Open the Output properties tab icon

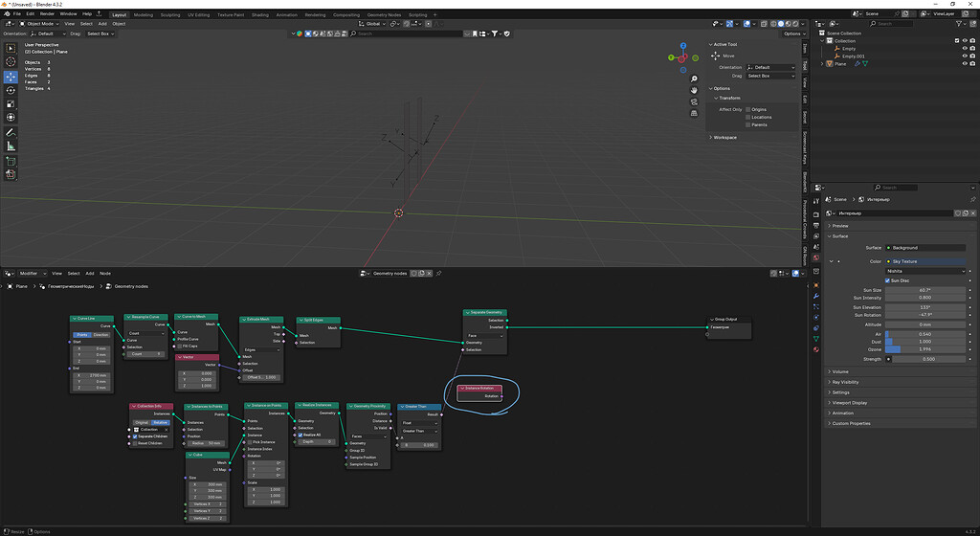[x=816, y=226]
